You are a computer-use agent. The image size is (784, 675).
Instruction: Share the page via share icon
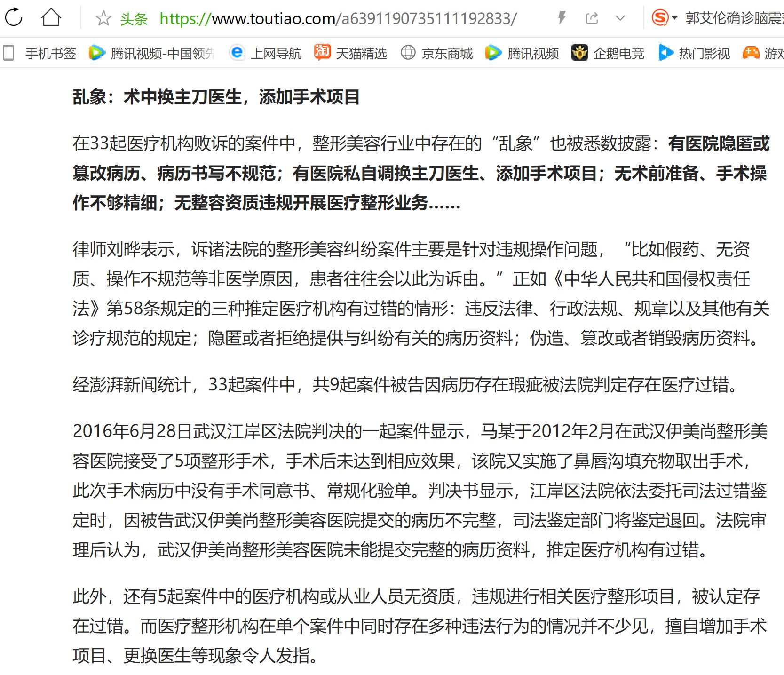click(592, 18)
